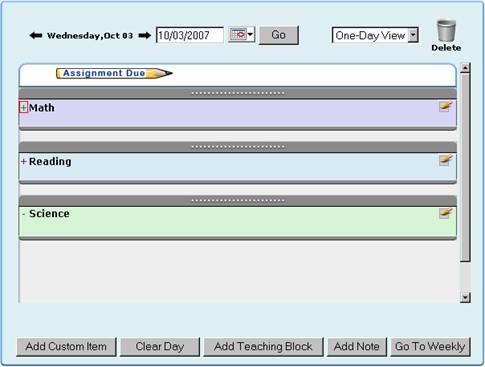The height and width of the screenshot is (367, 485).
Task: Click the scrollbar up arrow
Action: 465,67
